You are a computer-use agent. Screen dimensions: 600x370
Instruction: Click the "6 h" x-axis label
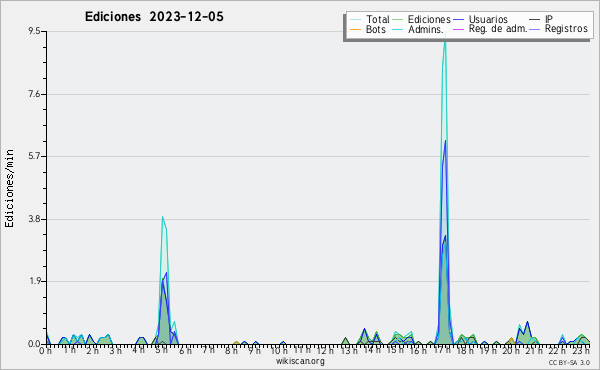[185, 350]
